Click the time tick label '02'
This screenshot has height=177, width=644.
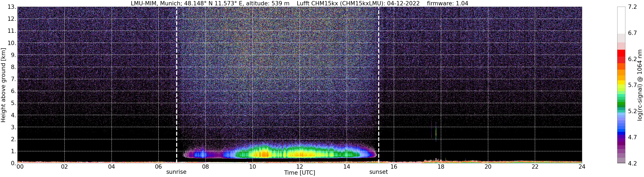pyautogui.click(x=64, y=167)
